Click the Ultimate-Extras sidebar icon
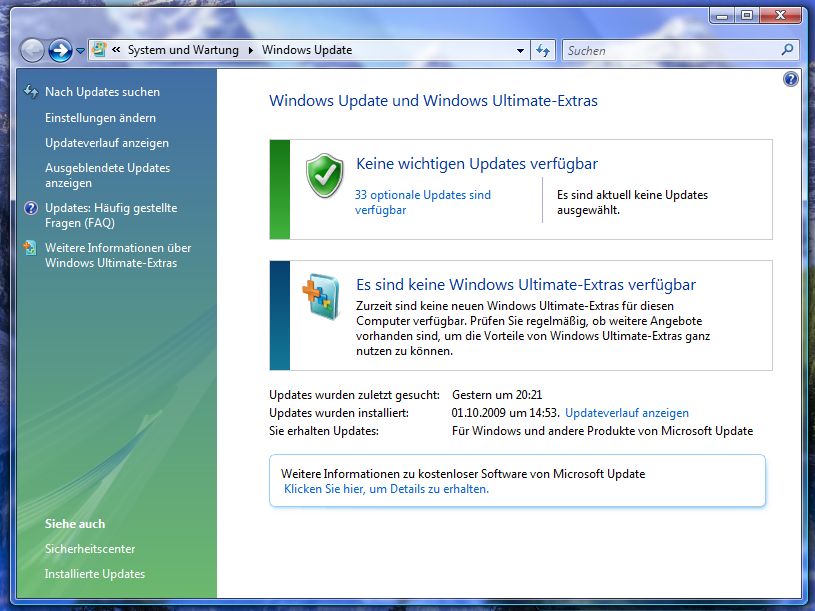This screenshot has height=611, width=815. click(x=30, y=248)
